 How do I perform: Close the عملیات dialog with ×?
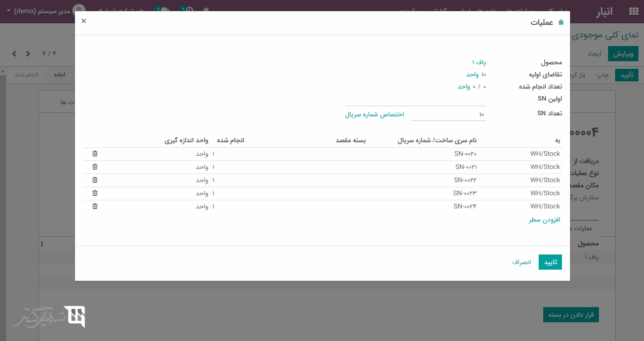click(x=84, y=21)
